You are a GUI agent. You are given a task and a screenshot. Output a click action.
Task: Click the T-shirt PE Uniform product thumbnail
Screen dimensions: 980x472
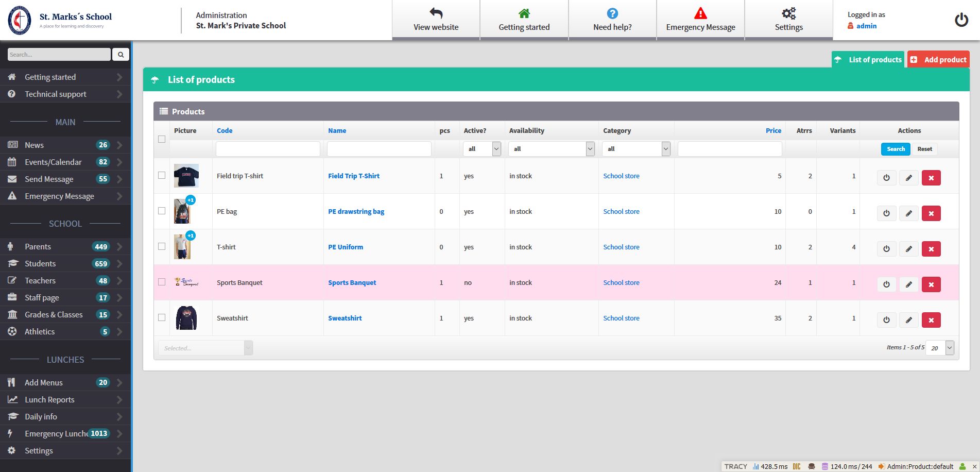coord(182,247)
